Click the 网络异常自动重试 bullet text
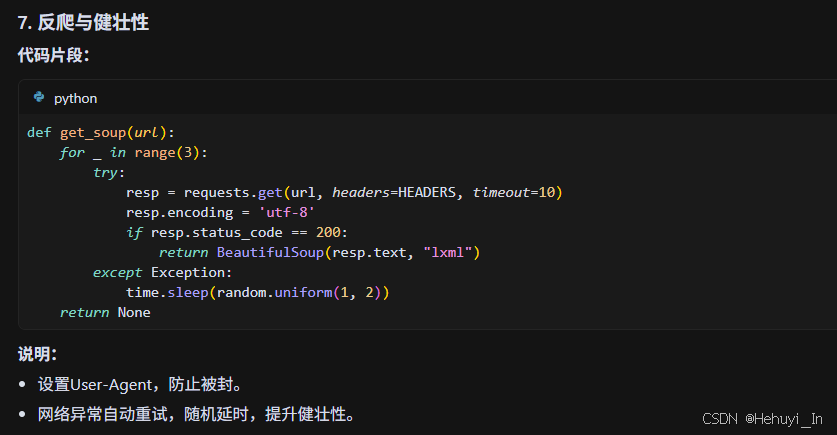This screenshot has width=837, height=435. [196, 414]
